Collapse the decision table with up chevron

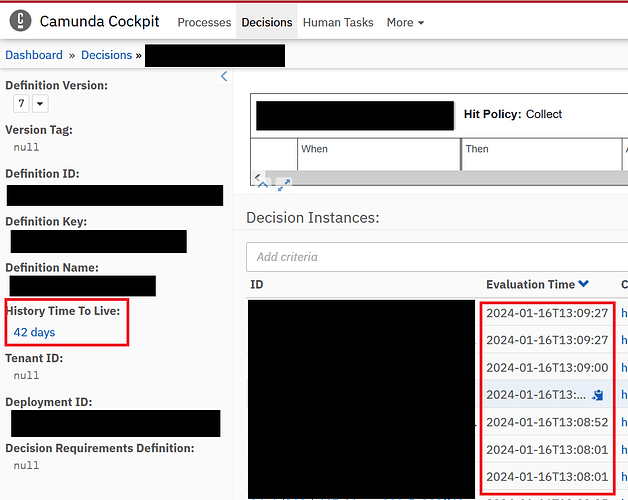coord(263,185)
